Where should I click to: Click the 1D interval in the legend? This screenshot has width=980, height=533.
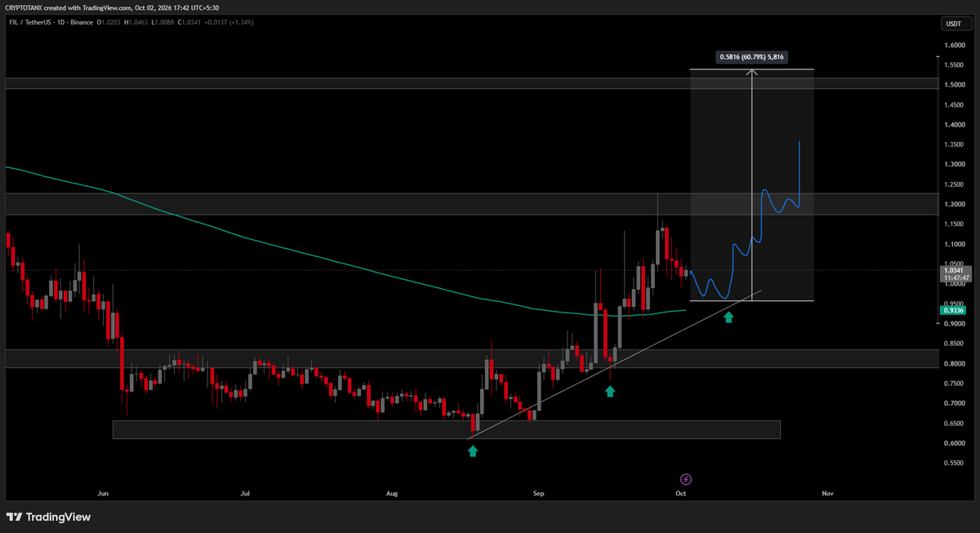click(x=61, y=21)
